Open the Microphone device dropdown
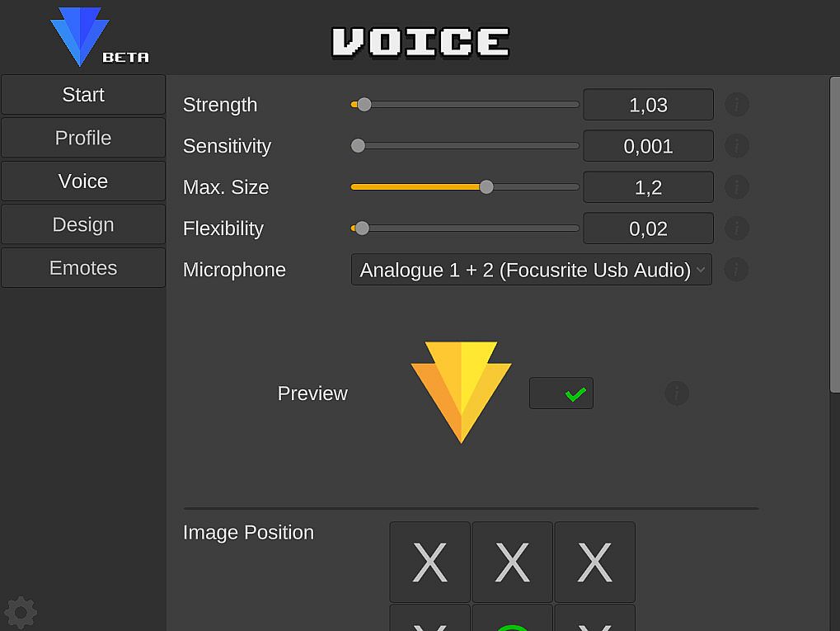This screenshot has height=631, width=840. 532,270
